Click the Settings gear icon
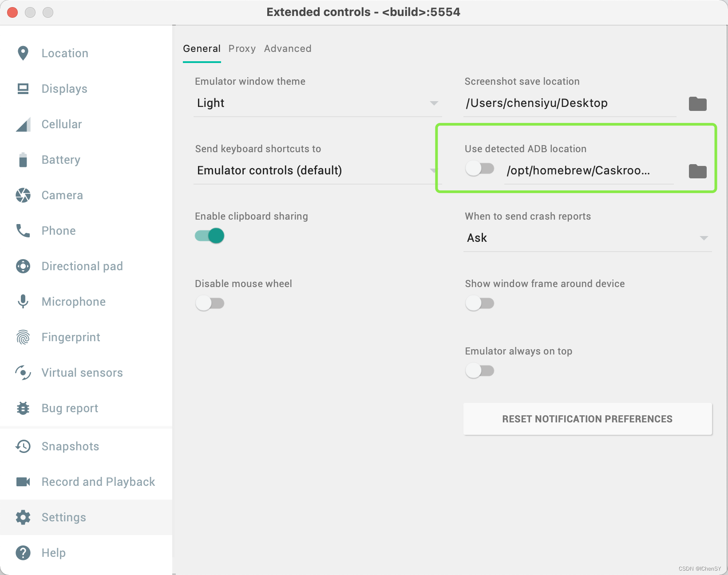The image size is (728, 575). click(23, 517)
